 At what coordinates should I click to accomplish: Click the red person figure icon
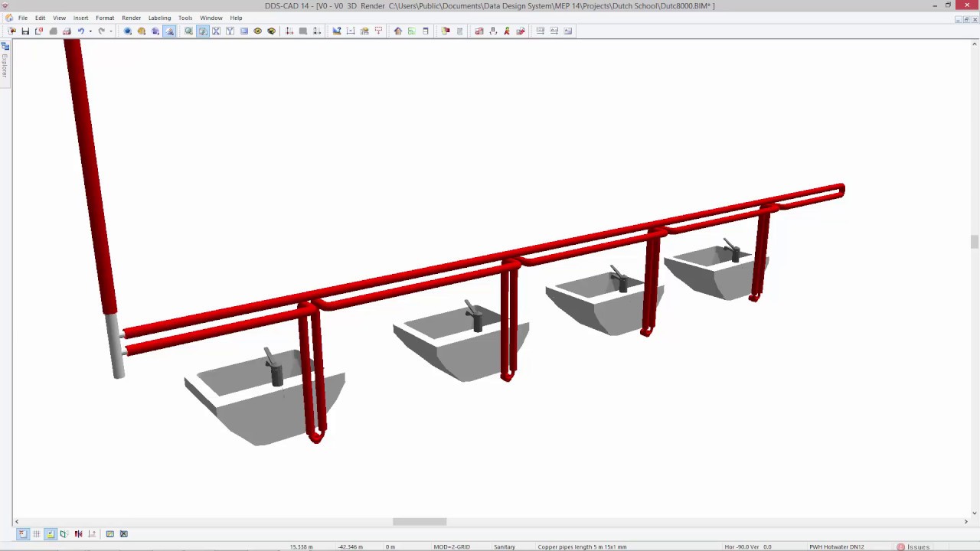pyautogui.click(x=507, y=31)
